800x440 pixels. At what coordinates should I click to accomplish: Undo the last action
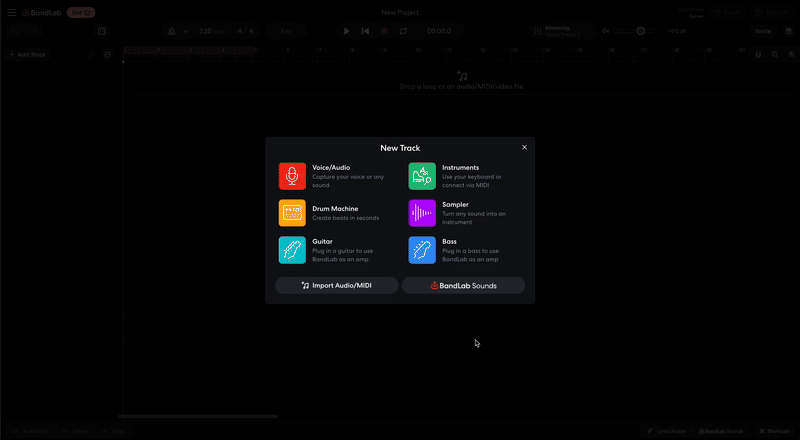15,31
